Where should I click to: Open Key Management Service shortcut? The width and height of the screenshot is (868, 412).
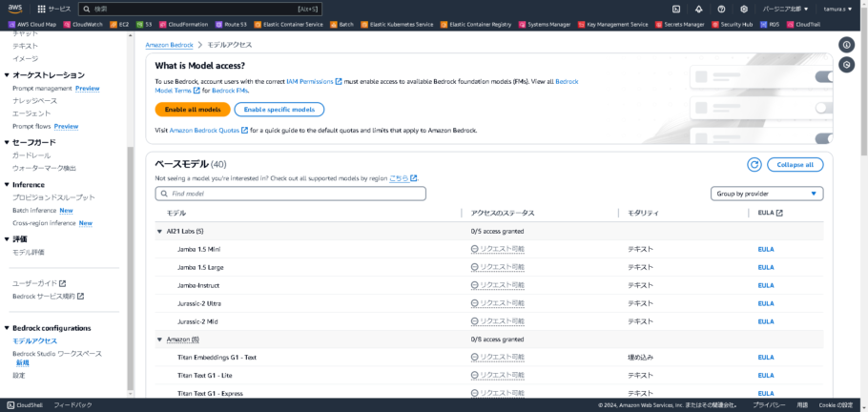tap(612, 25)
